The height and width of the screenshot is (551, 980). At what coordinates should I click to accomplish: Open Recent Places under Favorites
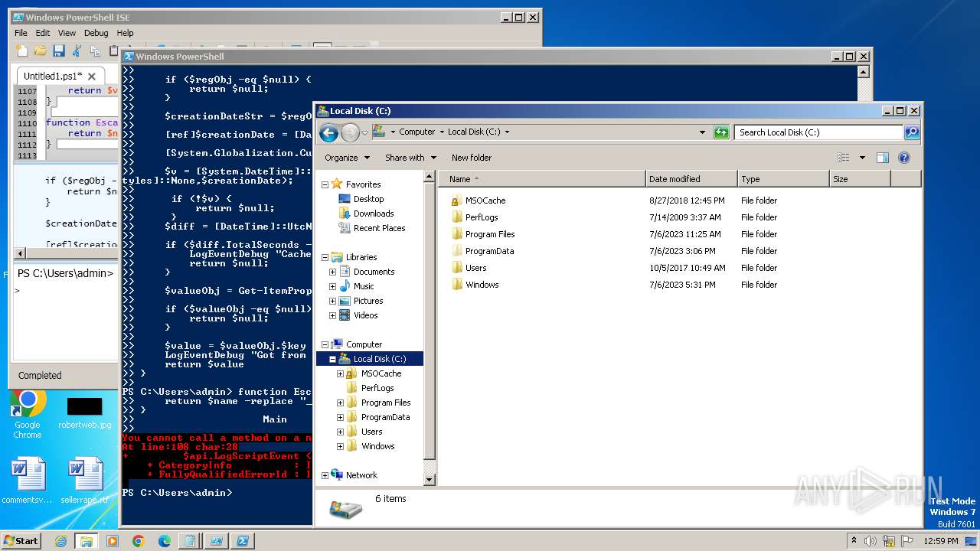pyautogui.click(x=379, y=228)
